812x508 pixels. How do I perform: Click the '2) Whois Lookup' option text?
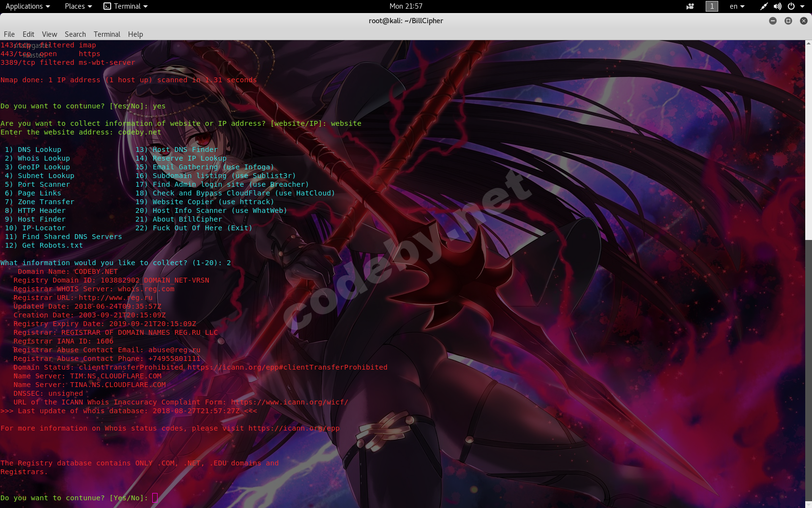tap(37, 158)
